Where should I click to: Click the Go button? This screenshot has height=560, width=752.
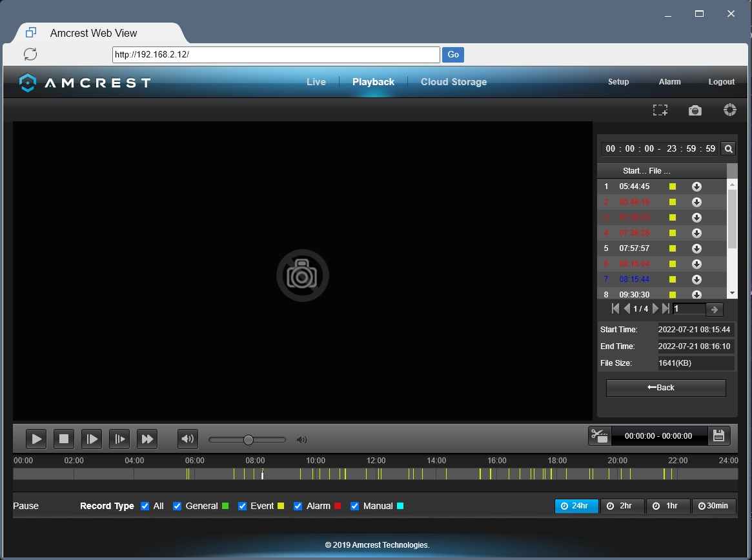(452, 55)
